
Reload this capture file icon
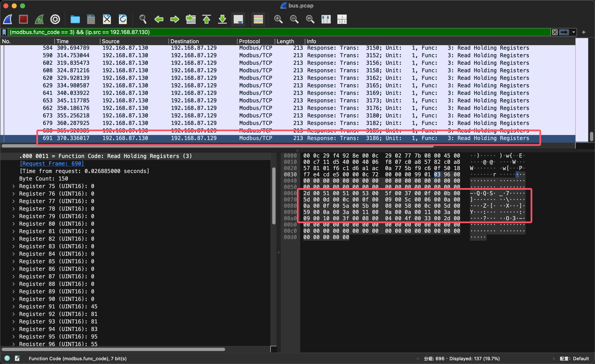point(123,19)
